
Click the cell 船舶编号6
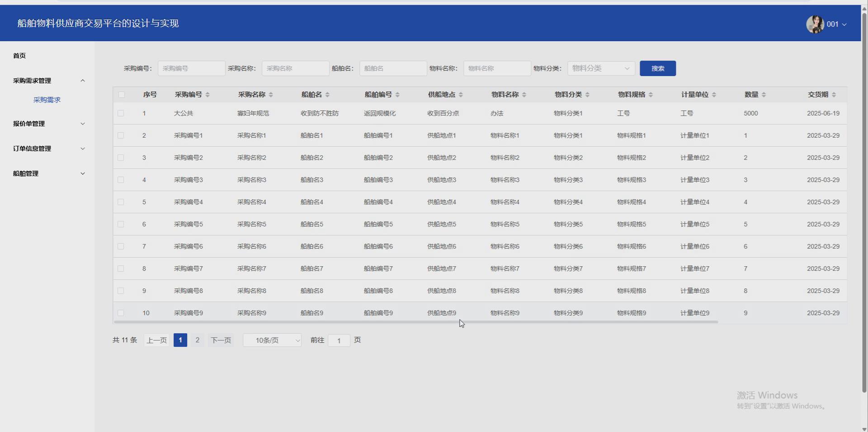click(x=378, y=246)
